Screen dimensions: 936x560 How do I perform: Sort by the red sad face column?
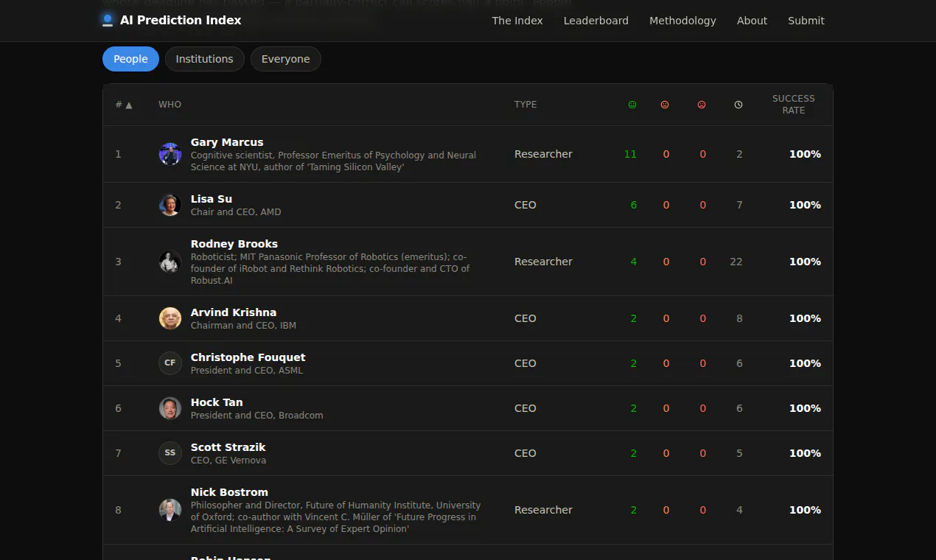pos(702,105)
